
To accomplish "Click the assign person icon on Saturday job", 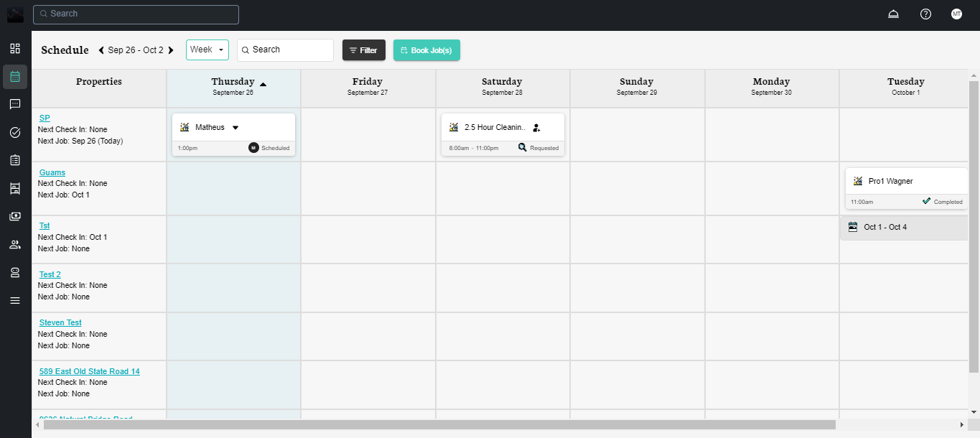I will [536, 128].
